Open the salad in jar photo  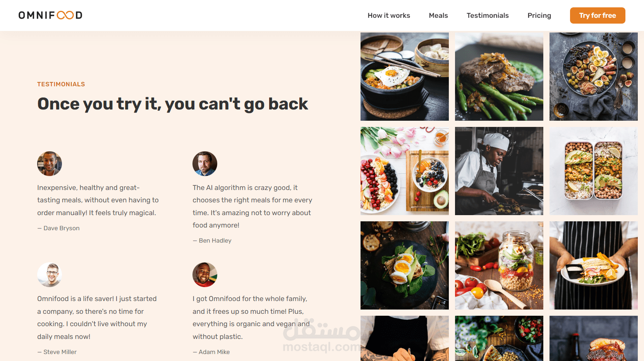click(x=499, y=265)
